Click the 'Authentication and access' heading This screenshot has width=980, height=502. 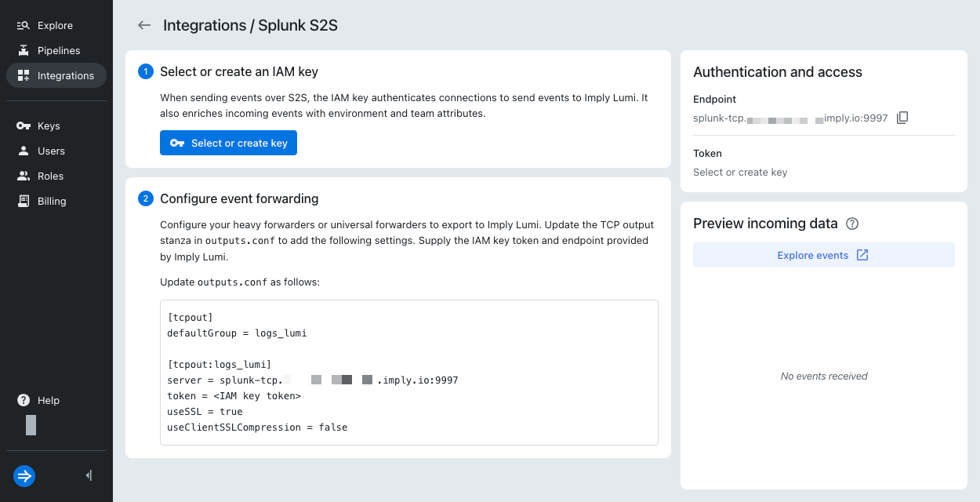pyautogui.click(x=778, y=72)
